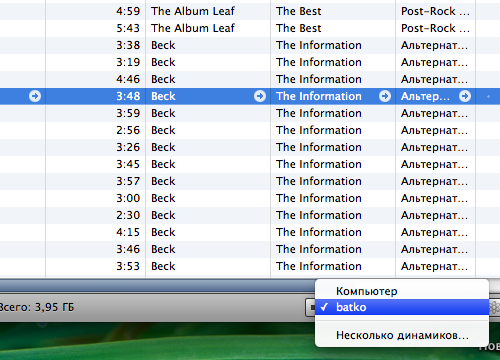Click The Information in the 3:53 row
This screenshot has height=360, width=500.
point(319,266)
